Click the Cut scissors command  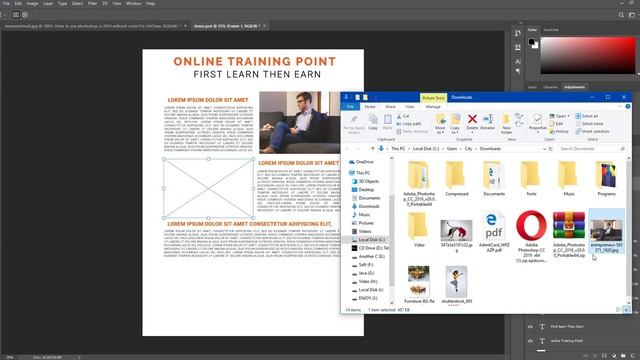pyautogui.click(x=403, y=116)
